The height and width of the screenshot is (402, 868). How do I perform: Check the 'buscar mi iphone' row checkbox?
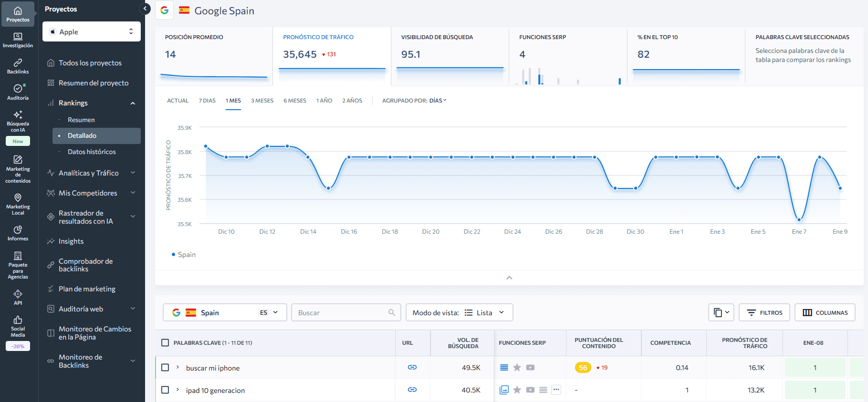(165, 367)
